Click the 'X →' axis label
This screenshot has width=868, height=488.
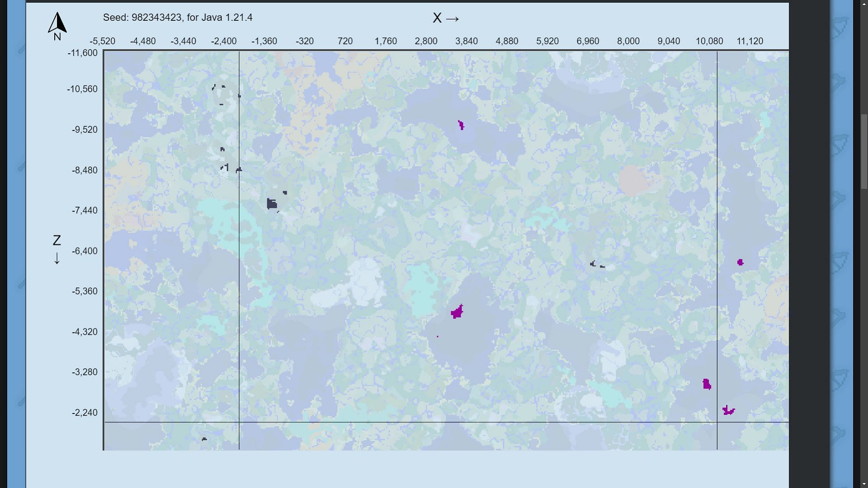(446, 18)
